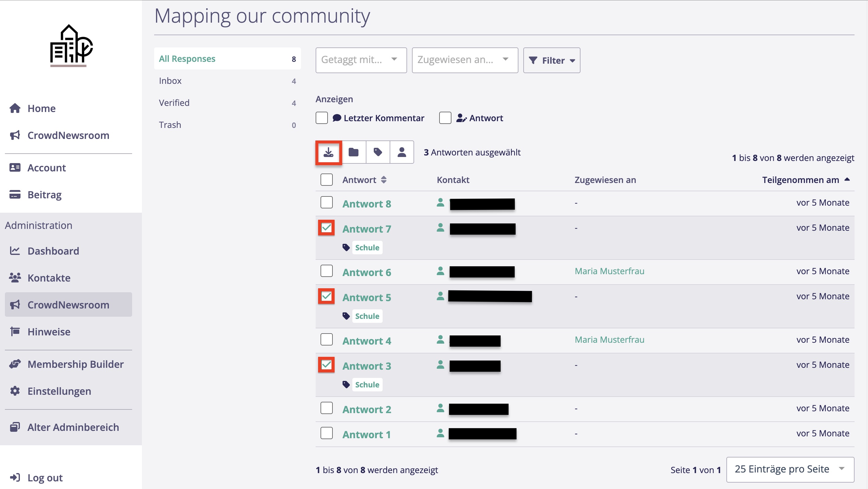Switch to the Inbox tab
The image size is (868, 489).
pyautogui.click(x=170, y=80)
